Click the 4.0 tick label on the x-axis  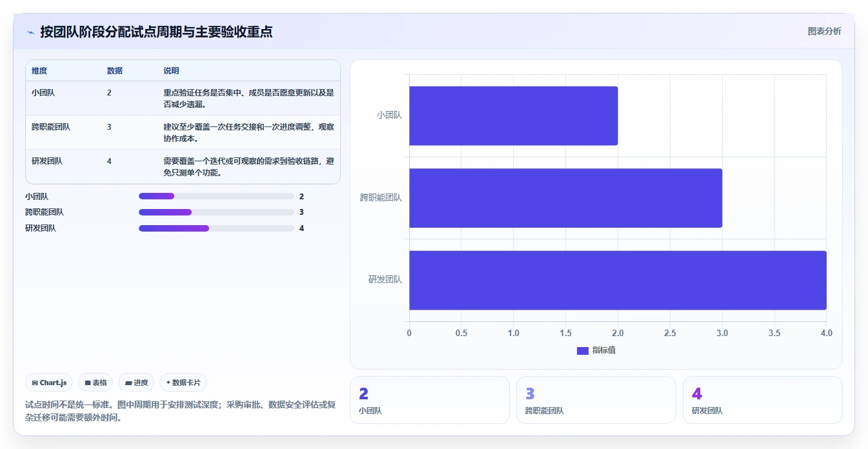coord(826,334)
